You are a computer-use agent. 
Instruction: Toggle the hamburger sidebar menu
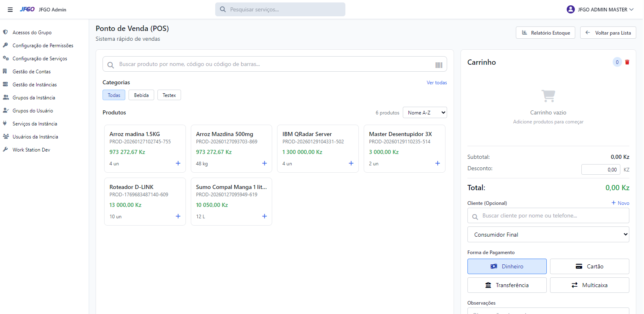pyautogui.click(x=10, y=10)
